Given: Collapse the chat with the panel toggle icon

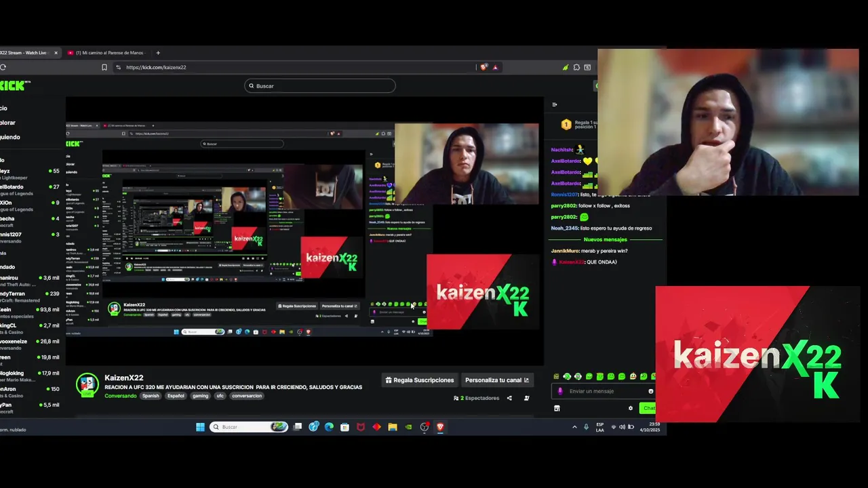Looking at the screenshot, I should [x=555, y=104].
